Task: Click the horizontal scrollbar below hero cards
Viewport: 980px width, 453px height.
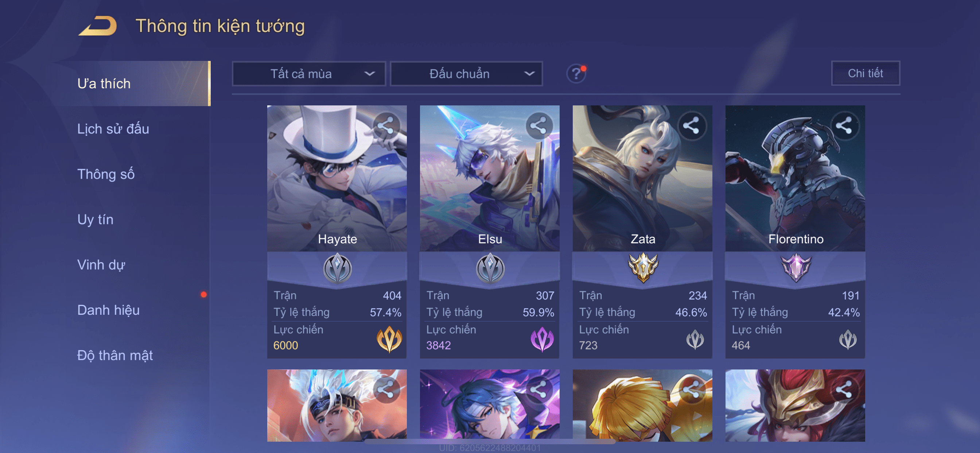Action: point(490,442)
